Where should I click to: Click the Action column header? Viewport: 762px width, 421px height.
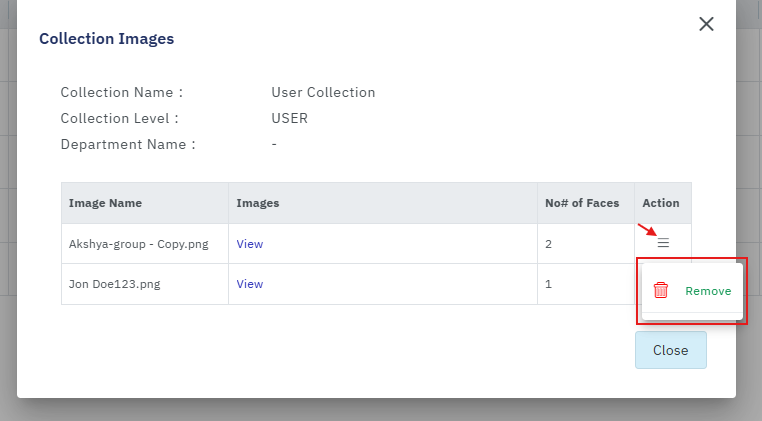pyautogui.click(x=661, y=203)
